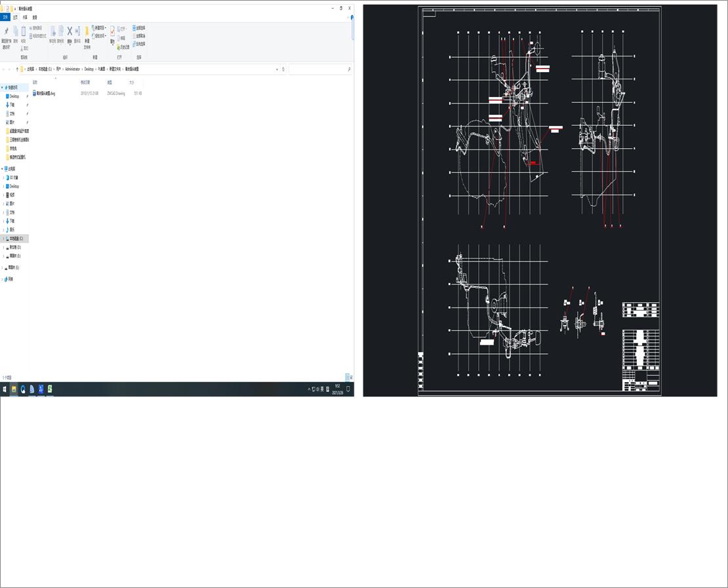Open the address bar history dropdown
The width and height of the screenshot is (728, 588).
pos(277,69)
